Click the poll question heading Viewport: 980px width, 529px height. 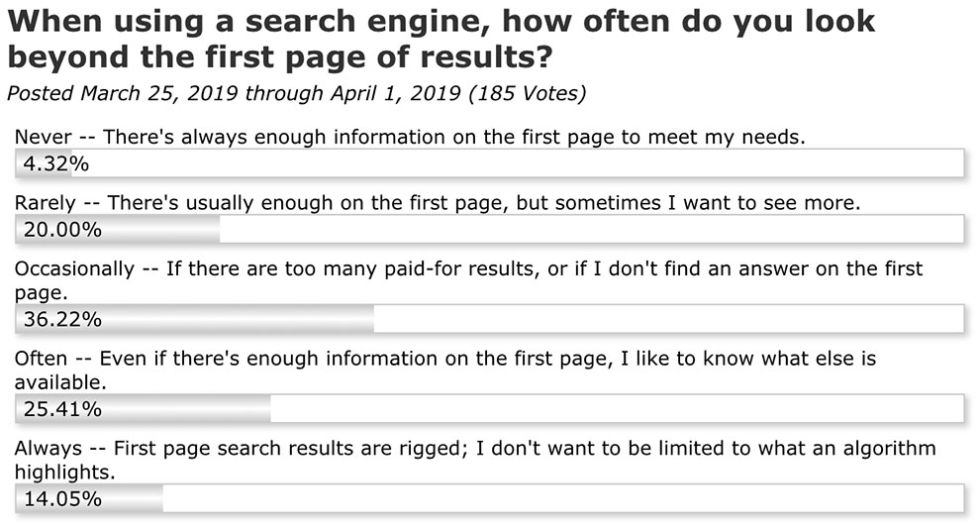[441, 39]
